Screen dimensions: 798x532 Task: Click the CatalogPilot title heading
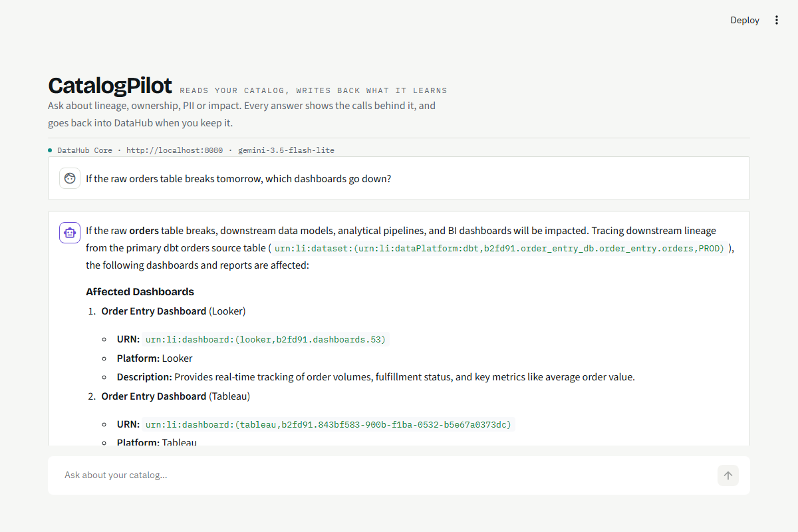(110, 86)
